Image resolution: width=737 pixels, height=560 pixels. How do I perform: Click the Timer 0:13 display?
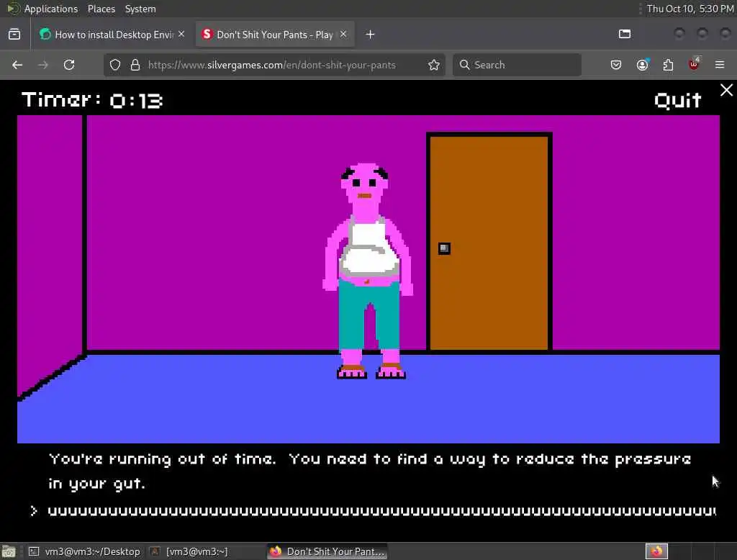click(91, 100)
